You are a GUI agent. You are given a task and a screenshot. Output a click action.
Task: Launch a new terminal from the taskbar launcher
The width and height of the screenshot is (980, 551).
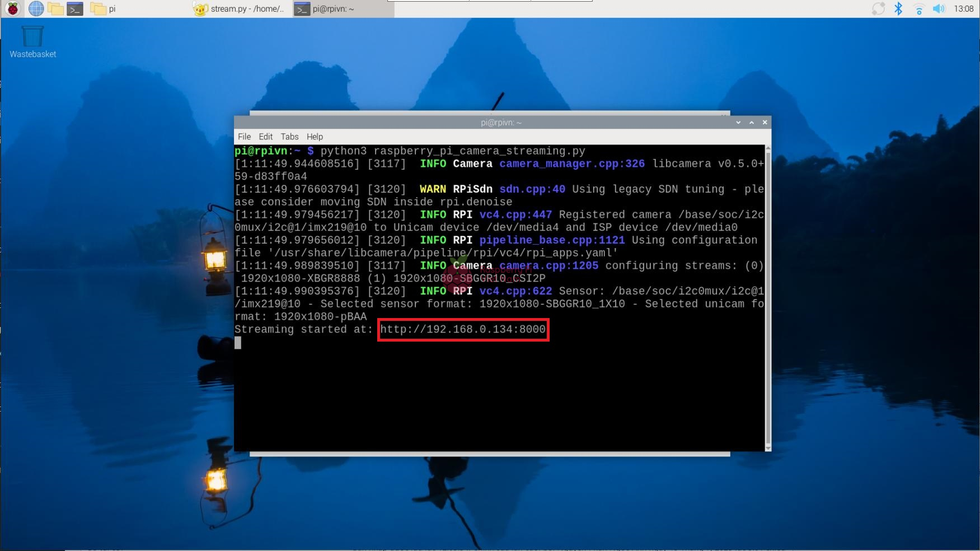[75, 8]
